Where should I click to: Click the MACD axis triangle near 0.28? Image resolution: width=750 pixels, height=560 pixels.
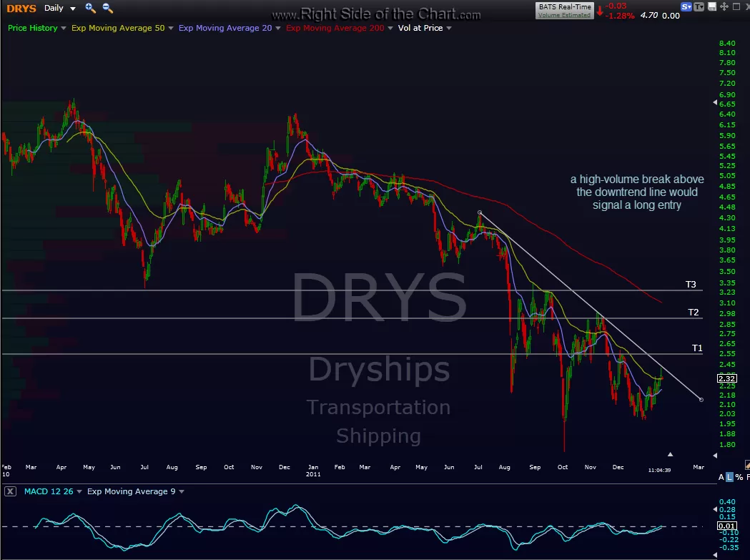click(x=715, y=509)
